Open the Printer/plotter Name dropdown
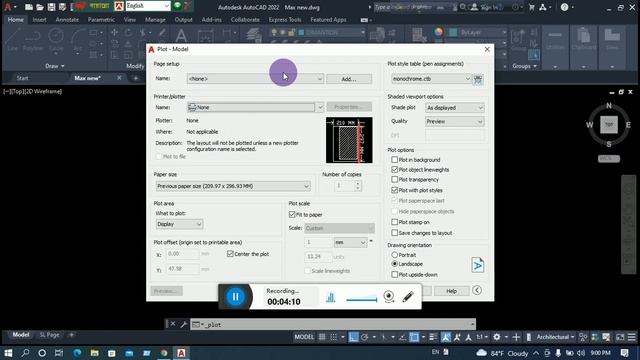The width and height of the screenshot is (640, 360). pos(255,107)
